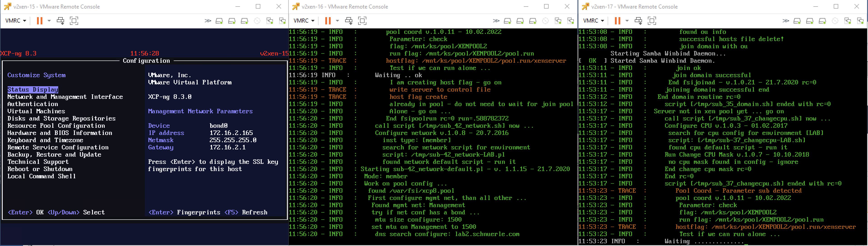Click first network adapter icon in v2xen-17 window
This screenshot has width=868, height=246.
848,21
